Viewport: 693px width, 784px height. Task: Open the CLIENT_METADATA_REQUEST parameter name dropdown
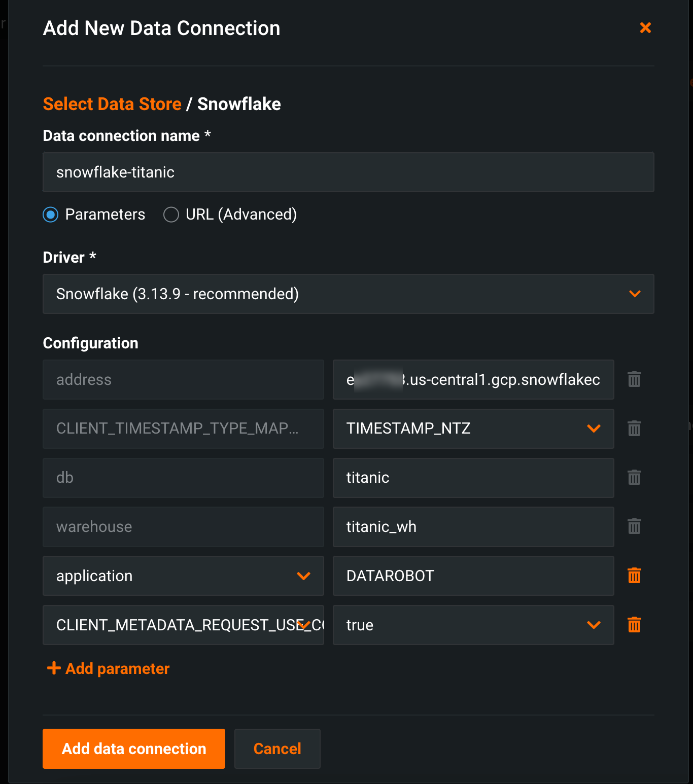tap(303, 625)
